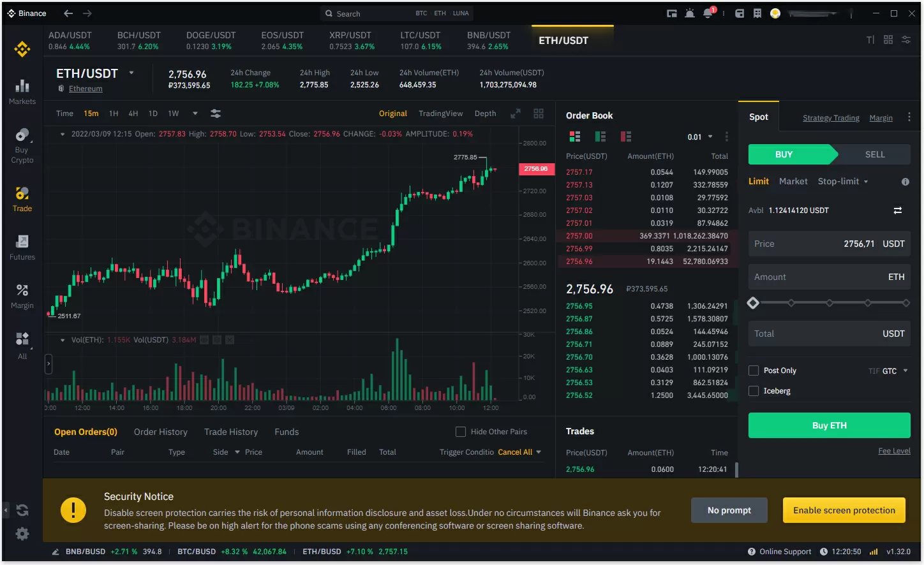Image resolution: width=924 pixels, height=565 pixels.
Task: Open settings gear in the sidebar
Action: 22,534
